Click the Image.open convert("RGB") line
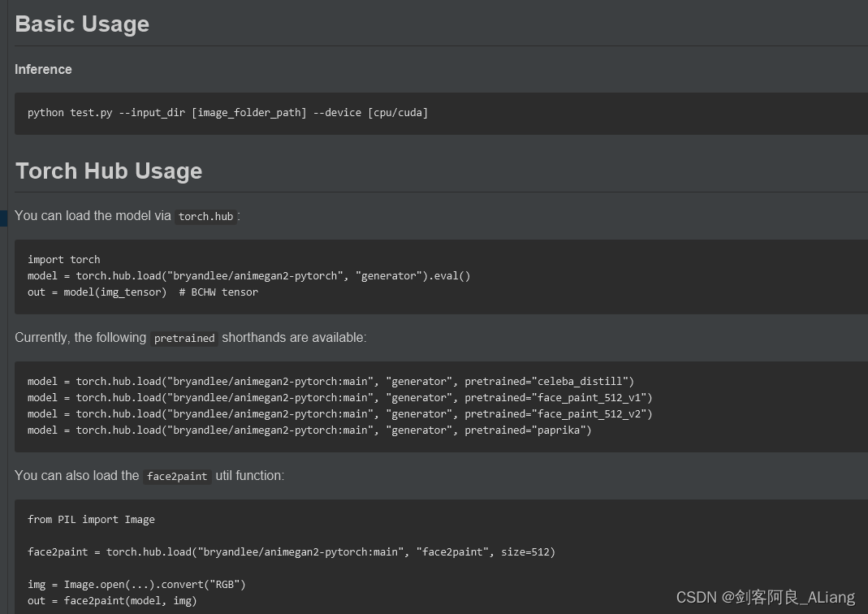This screenshot has width=868, height=614. pos(136,585)
